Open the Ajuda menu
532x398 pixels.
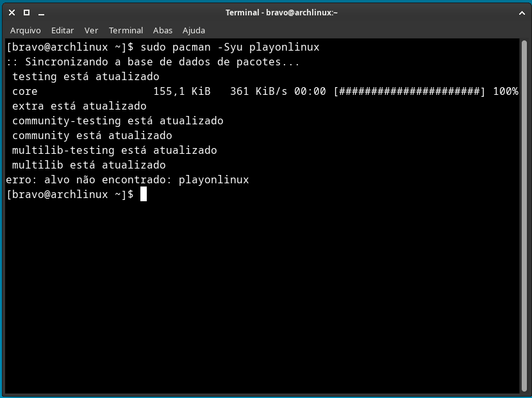tap(194, 31)
